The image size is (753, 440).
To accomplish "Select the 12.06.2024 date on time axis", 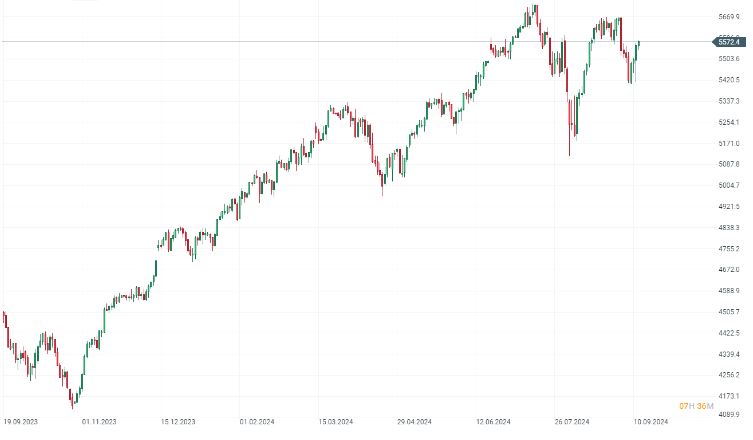I will (x=492, y=422).
